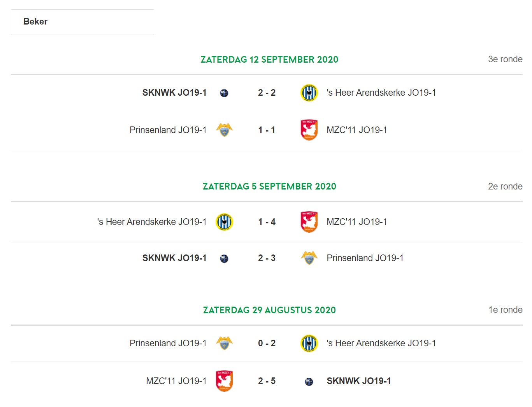The height and width of the screenshot is (407, 532).
Task: Click SKNWK logo in 29 August match
Action: 309,382
